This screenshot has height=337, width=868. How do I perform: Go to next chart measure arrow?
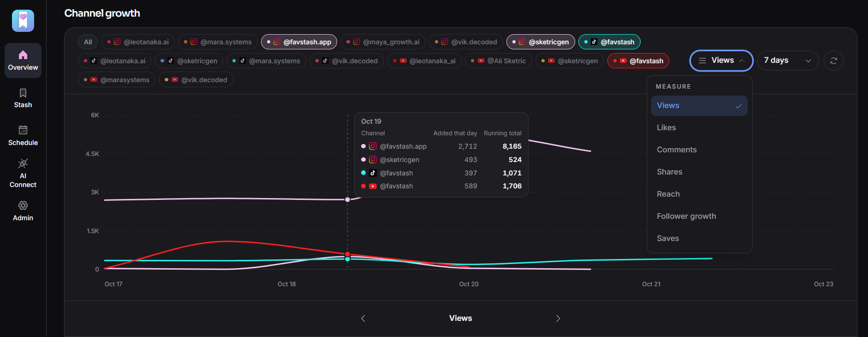pos(558,318)
